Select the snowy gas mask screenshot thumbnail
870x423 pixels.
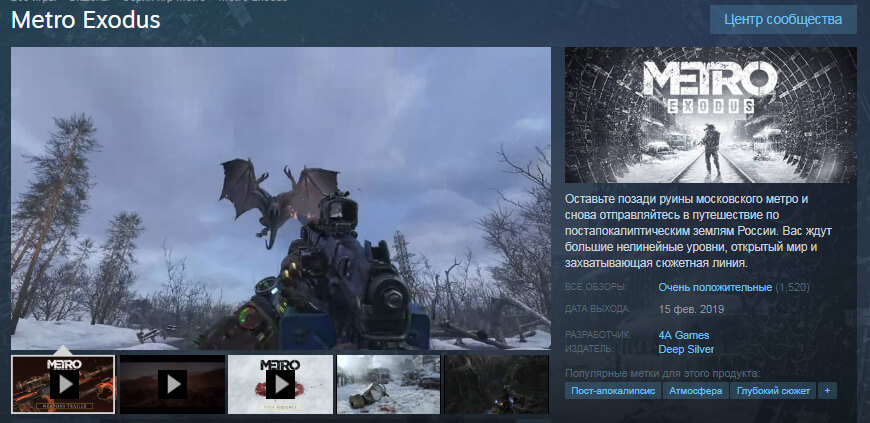coord(388,384)
